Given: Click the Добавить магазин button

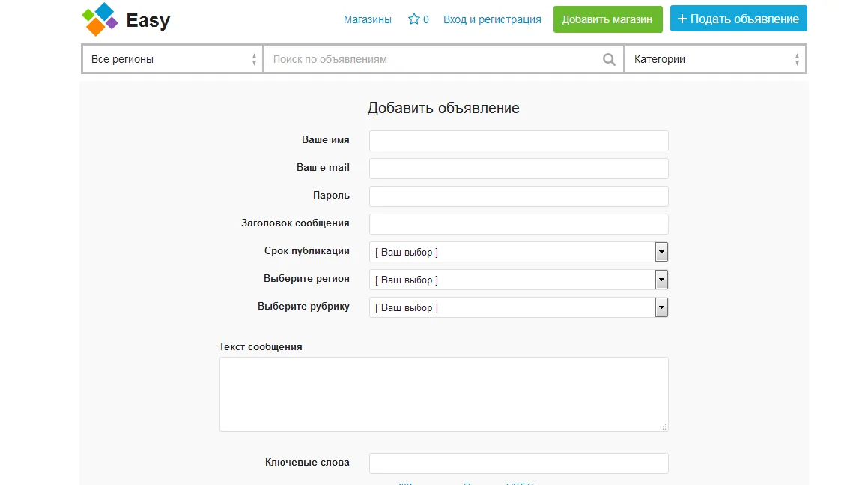Looking at the screenshot, I should [x=608, y=19].
